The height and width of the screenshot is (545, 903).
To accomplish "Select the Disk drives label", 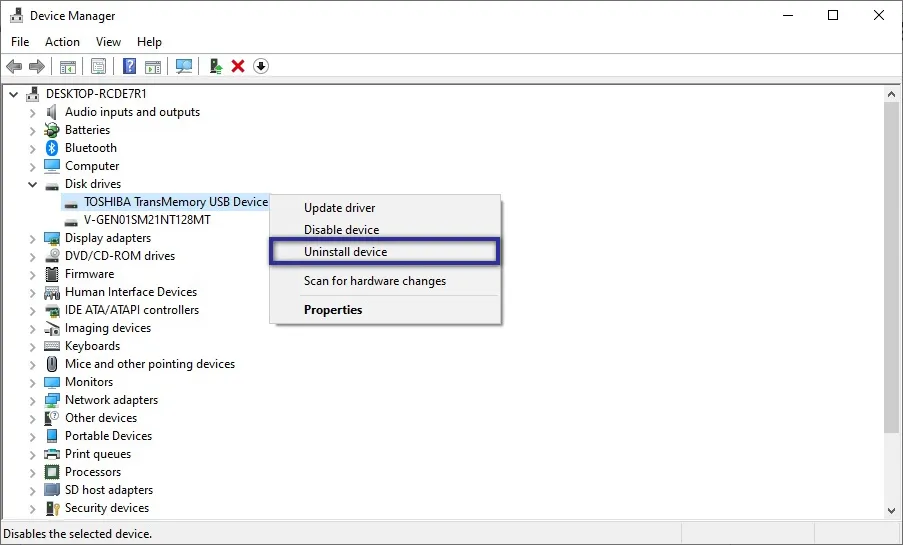I will pos(93,184).
